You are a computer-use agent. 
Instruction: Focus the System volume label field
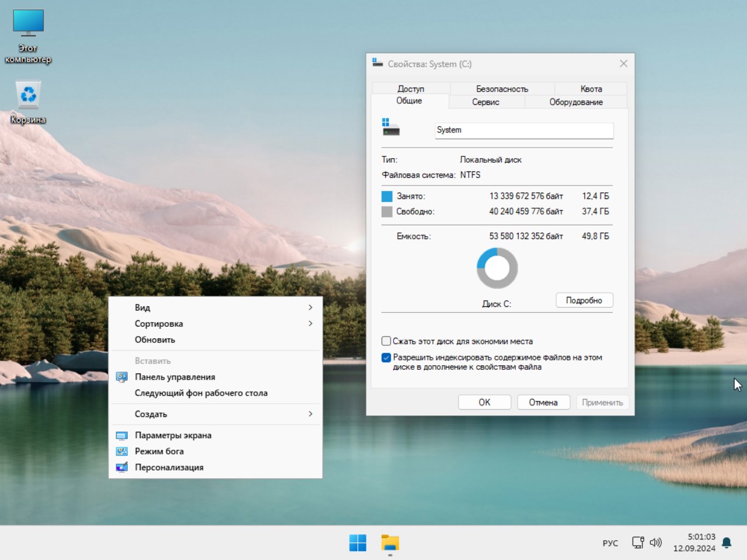click(x=524, y=130)
